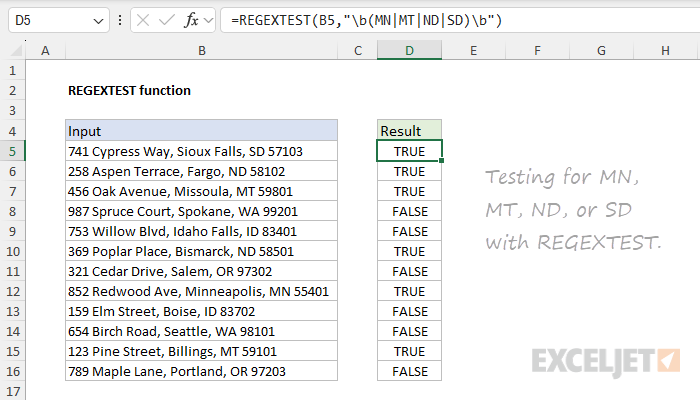The image size is (700, 400).
Task: Select row 17 header
Action: tap(12, 392)
